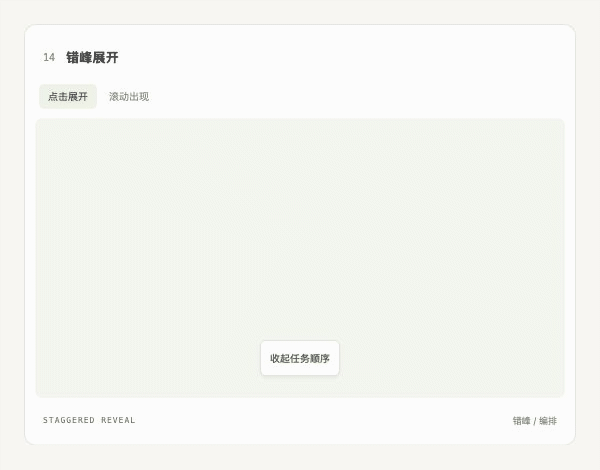Image resolution: width=600 pixels, height=470 pixels.
Task: Click the 错峰 / 编排 footer label
Action: (535, 421)
